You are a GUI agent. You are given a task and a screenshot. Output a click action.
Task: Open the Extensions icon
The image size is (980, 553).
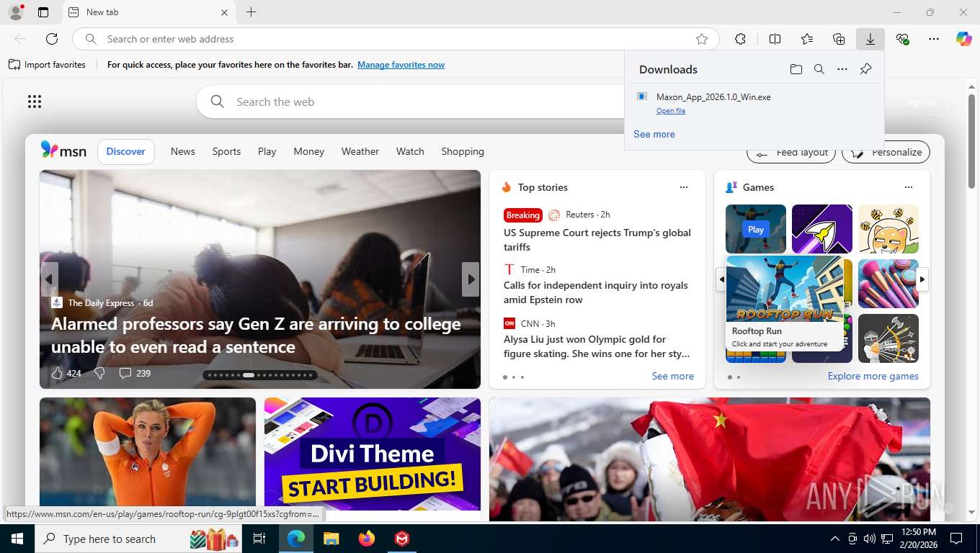coord(740,39)
